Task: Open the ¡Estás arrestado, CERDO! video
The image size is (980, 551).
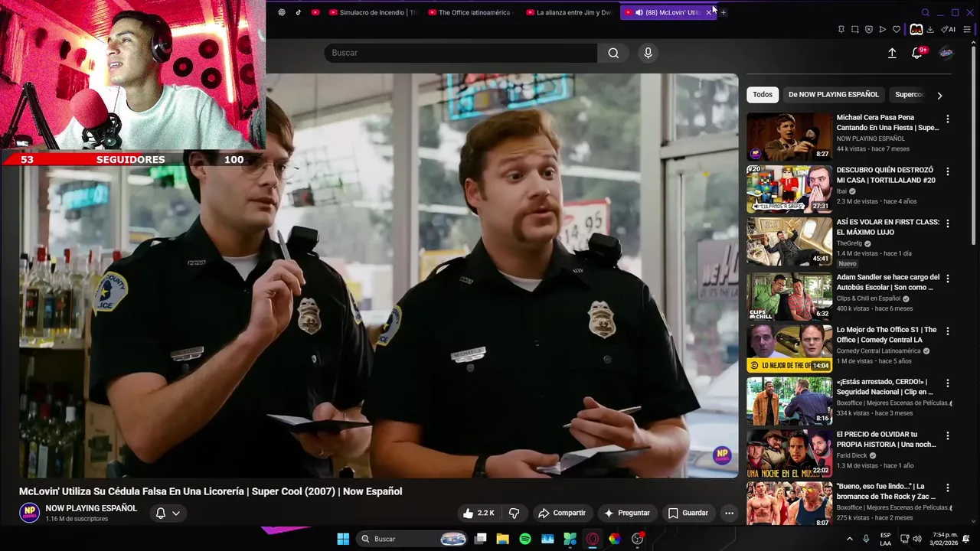Action: (789, 401)
